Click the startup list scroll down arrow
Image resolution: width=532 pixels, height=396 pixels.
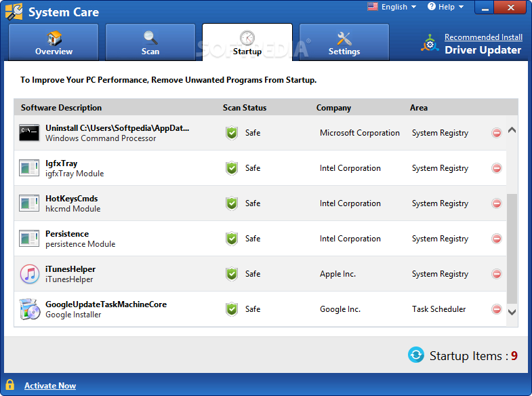click(512, 312)
